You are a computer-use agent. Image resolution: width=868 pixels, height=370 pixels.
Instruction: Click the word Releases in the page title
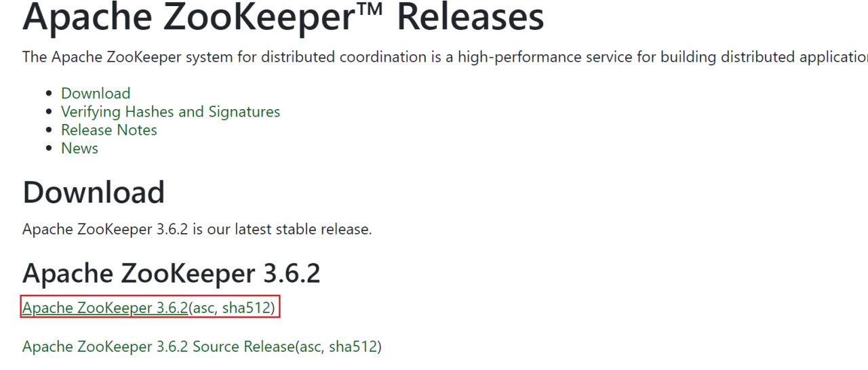pos(470,18)
